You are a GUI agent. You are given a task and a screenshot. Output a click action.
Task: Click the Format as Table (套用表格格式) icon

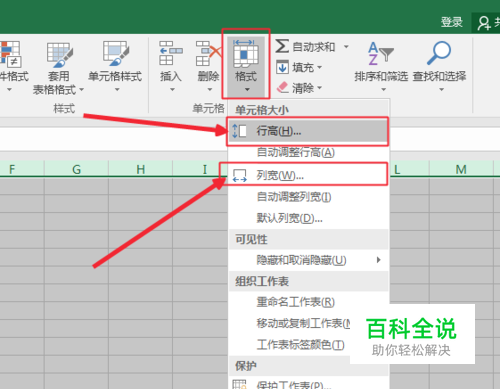click(x=59, y=54)
